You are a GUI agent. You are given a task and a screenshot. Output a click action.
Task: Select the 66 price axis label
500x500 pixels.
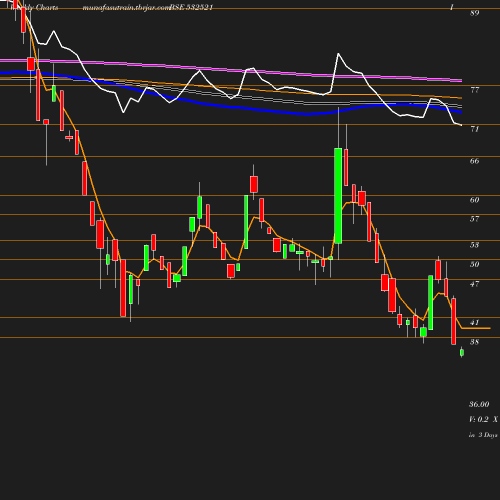474,161
